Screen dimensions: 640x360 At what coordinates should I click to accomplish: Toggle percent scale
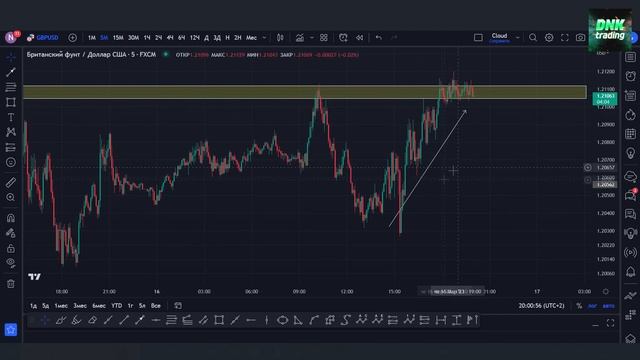point(579,306)
